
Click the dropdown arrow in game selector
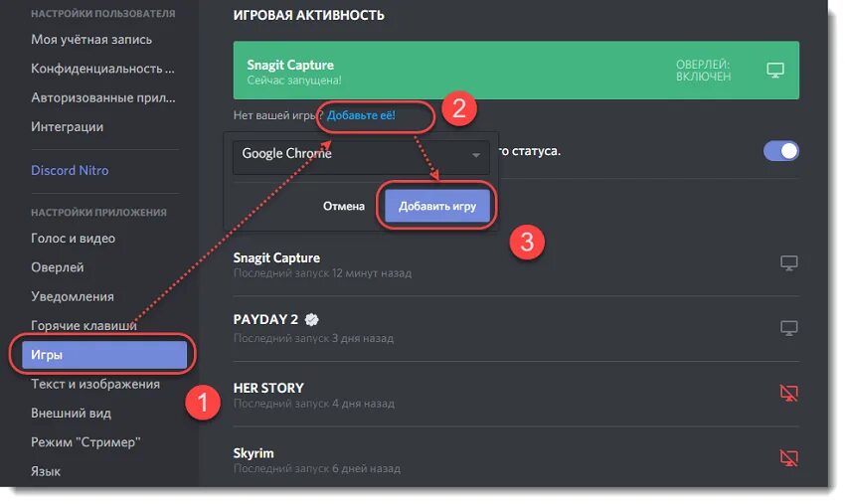coord(476,155)
